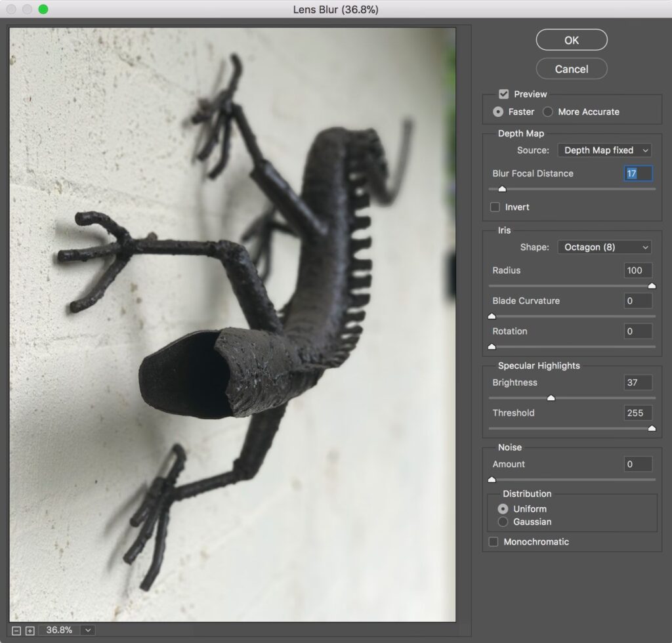Screen dimensions: 672x643
Task: Cancel the Lens Blur dialog
Action: (x=572, y=69)
